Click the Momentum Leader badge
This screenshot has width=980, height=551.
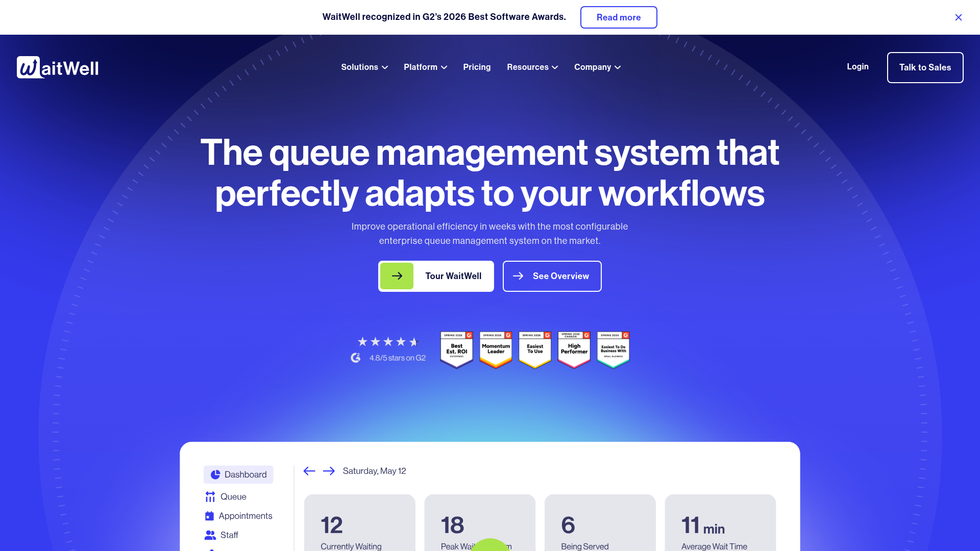click(x=496, y=350)
